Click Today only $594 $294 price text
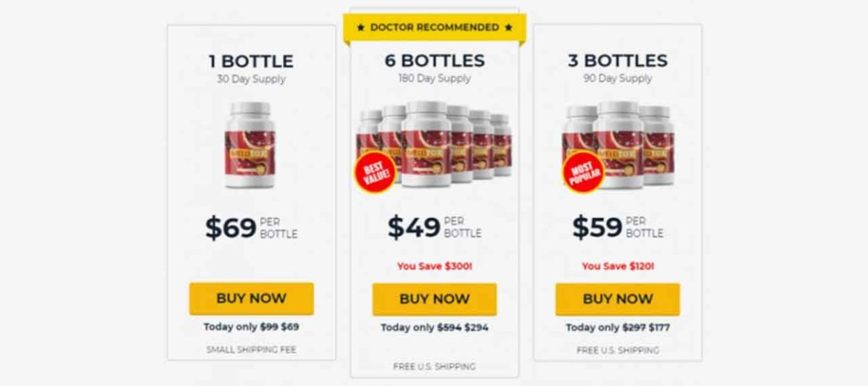This screenshot has height=386, width=868. coord(435,327)
